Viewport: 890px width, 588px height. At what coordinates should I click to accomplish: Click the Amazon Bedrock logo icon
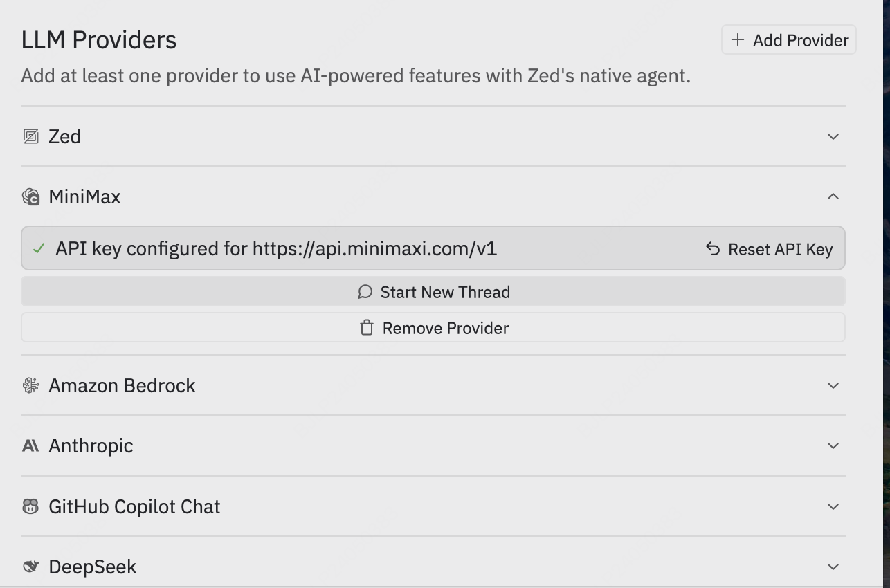pyautogui.click(x=30, y=385)
